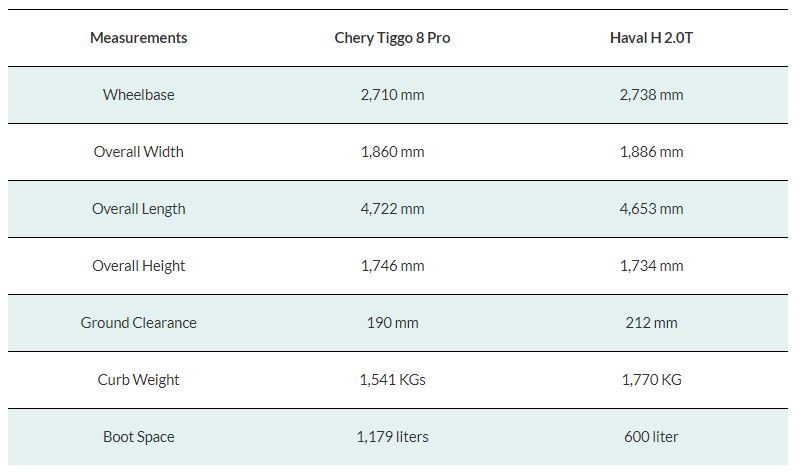Click the 2,710 mm wheelbase value

392,95
